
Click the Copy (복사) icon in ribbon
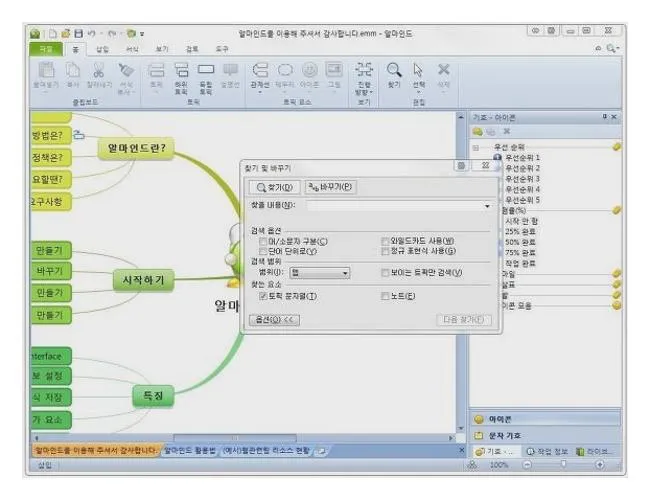coord(73,70)
